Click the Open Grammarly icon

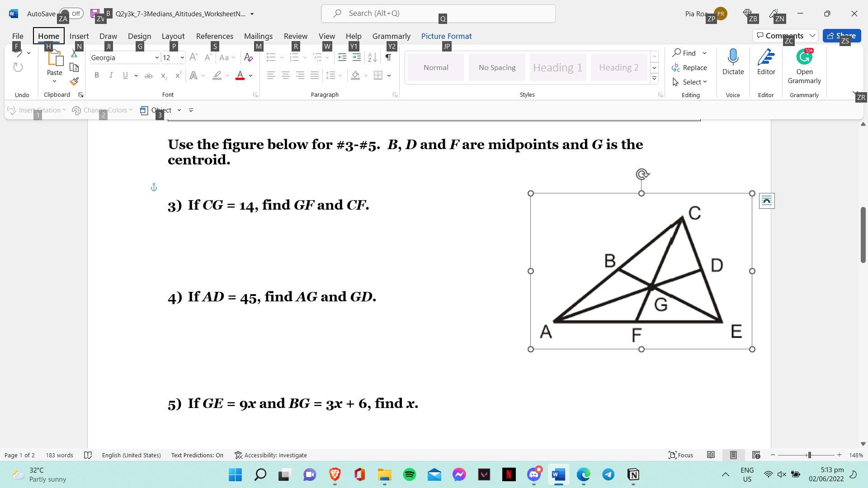tap(804, 57)
